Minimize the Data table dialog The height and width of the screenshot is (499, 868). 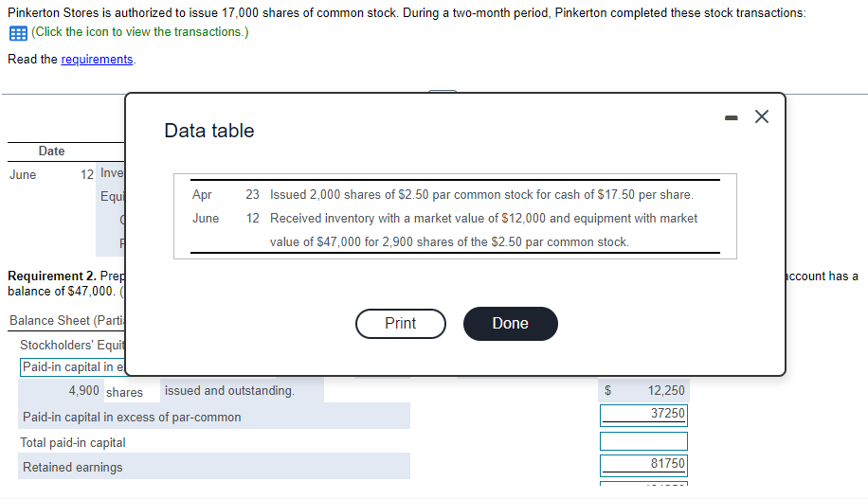pos(732,117)
